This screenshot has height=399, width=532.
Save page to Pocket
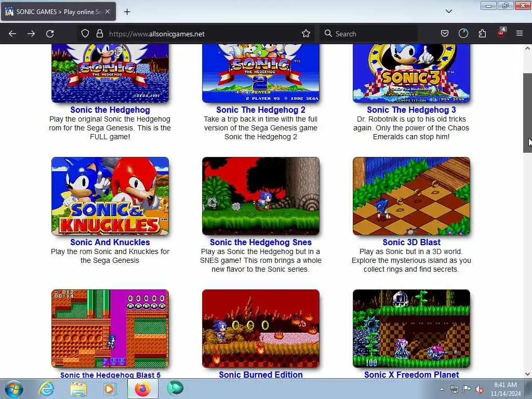[445, 34]
